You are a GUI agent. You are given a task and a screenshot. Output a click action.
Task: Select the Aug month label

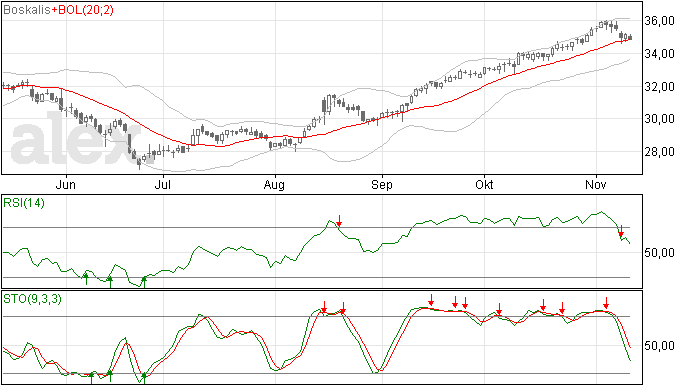pos(274,185)
